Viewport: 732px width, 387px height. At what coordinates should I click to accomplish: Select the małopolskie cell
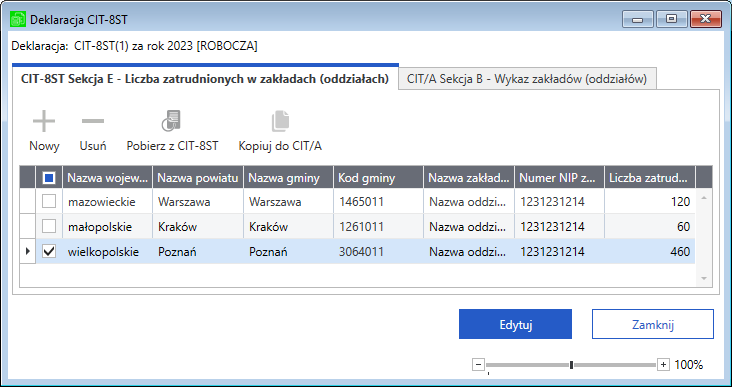[x=107, y=226]
